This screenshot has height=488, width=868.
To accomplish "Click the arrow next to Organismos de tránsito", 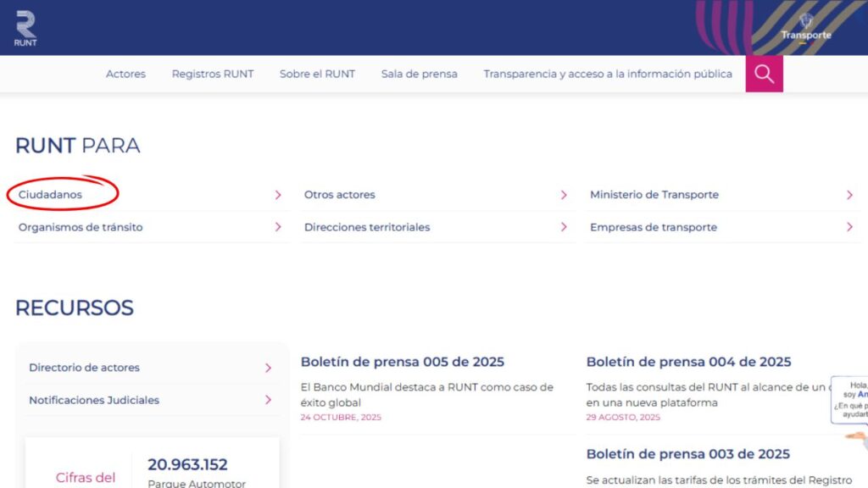I will pos(278,227).
